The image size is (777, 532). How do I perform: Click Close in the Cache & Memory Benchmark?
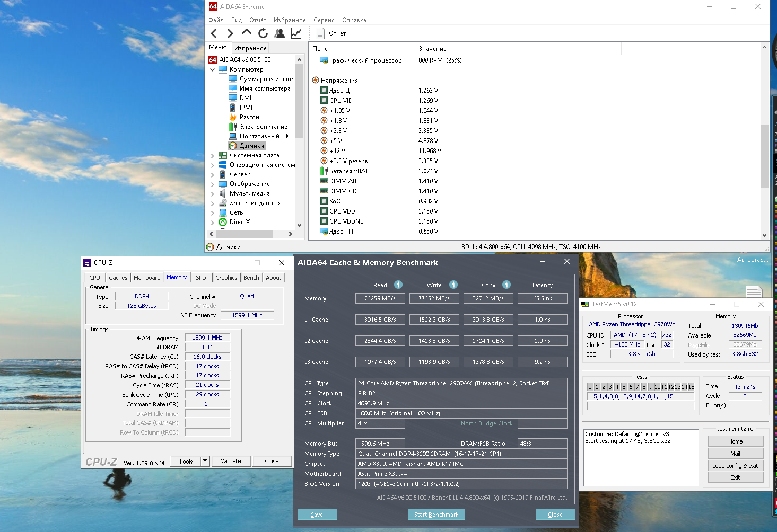coord(555,515)
